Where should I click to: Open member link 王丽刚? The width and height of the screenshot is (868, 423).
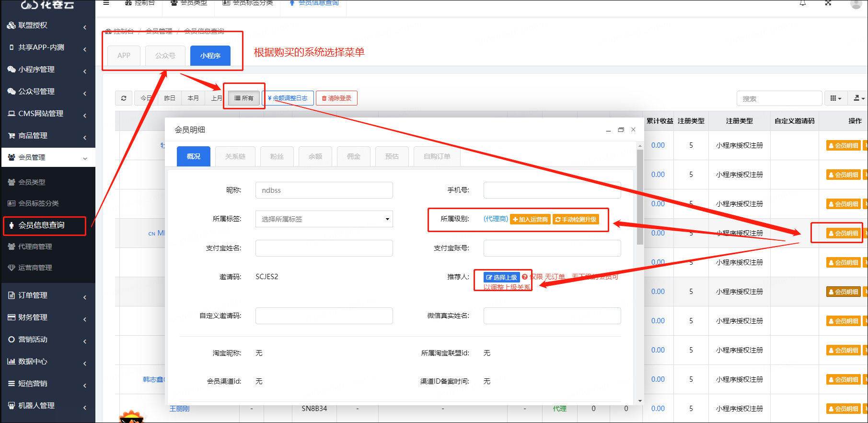[x=179, y=409]
